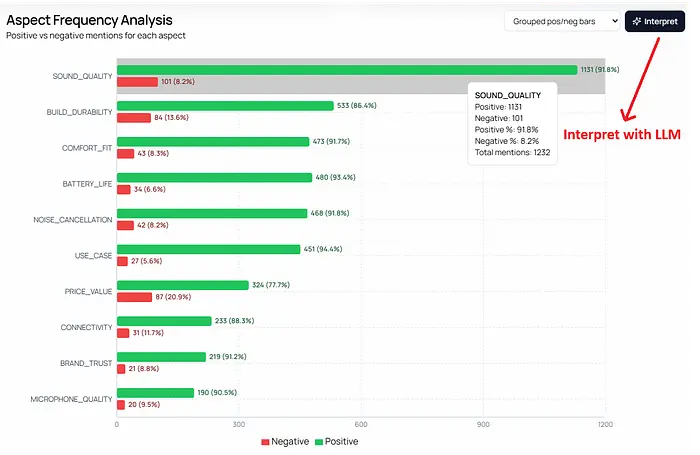Click the PRICE_VALUE negative bar
The height and width of the screenshot is (455, 700).
(x=134, y=297)
